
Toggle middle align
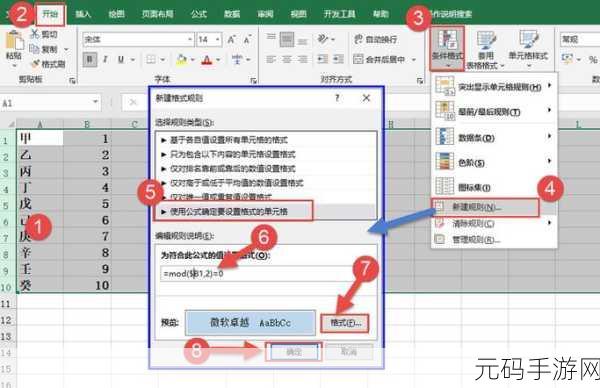[x=287, y=39]
